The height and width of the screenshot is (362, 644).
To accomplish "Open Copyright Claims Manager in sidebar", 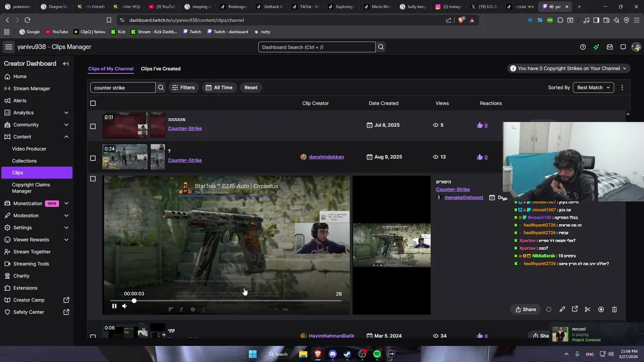I will pyautogui.click(x=31, y=188).
